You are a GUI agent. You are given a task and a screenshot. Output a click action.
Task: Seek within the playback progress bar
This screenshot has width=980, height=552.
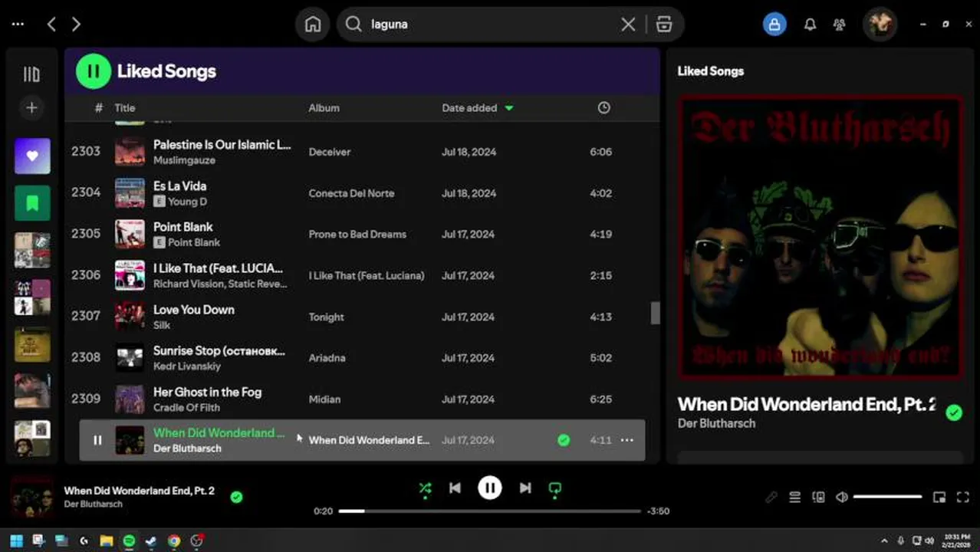click(x=490, y=511)
